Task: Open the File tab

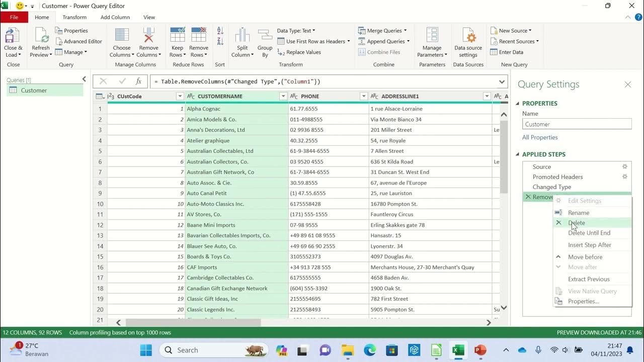Action: [14, 17]
